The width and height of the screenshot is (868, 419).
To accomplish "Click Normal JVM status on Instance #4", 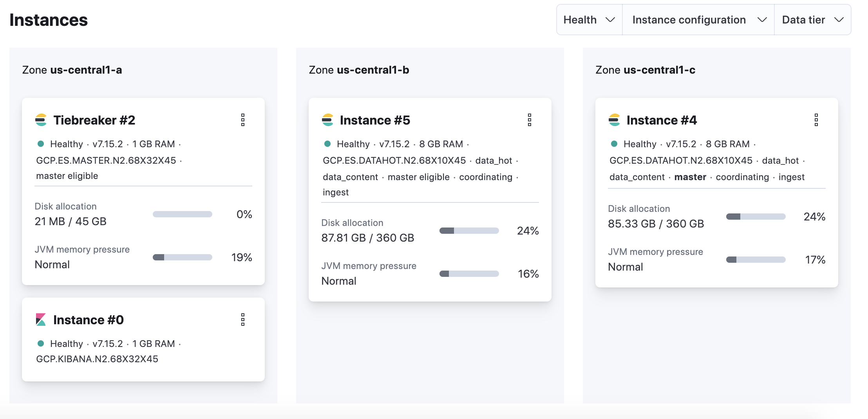I will pos(626,267).
